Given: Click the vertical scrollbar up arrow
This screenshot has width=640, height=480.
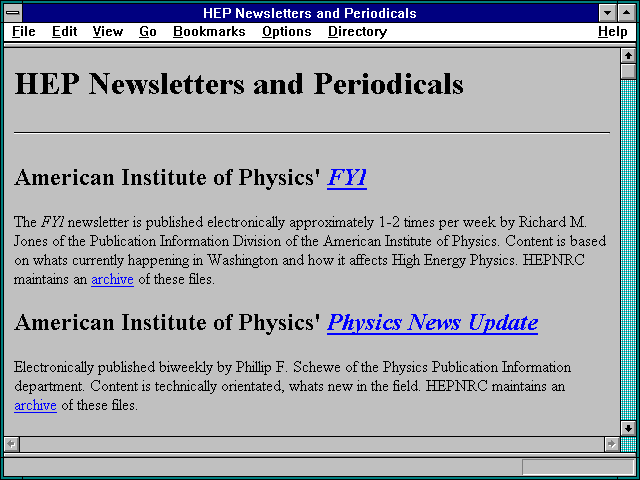Looking at the screenshot, I should pyautogui.click(x=628, y=56).
